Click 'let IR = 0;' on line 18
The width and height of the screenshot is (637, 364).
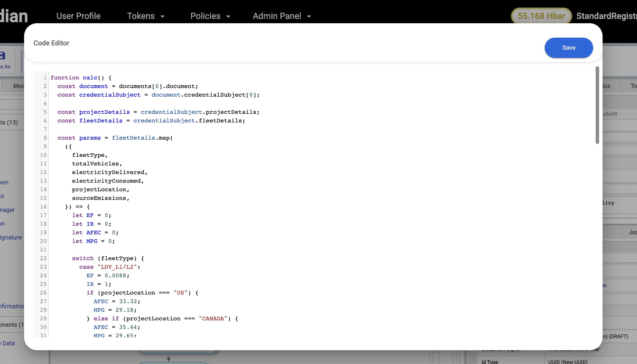pos(92,224)
